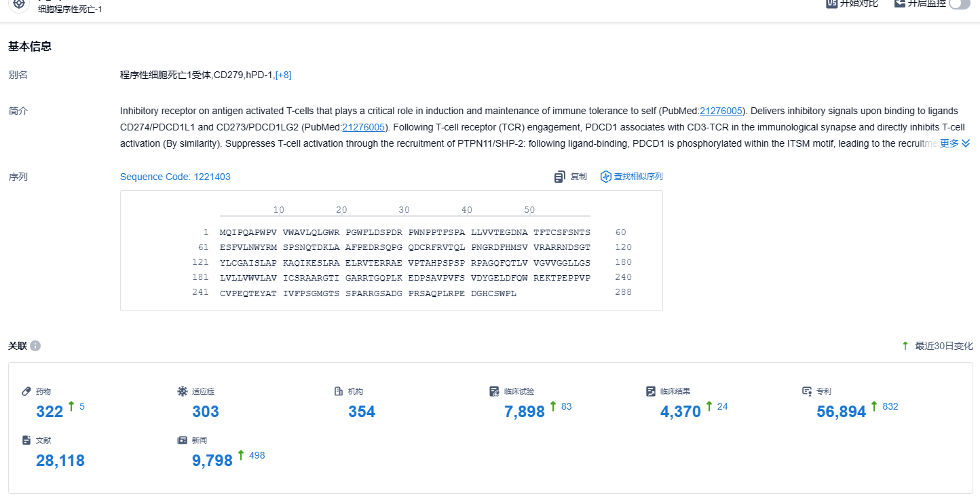The height and width of the screenshot is (500, 980).
Task: Expand the hidden aliases via [+8]
Action: (283, 75)
